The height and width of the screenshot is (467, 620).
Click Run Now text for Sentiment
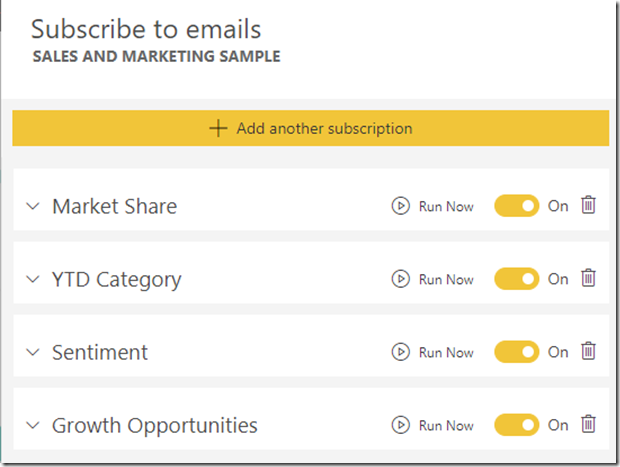446,353
